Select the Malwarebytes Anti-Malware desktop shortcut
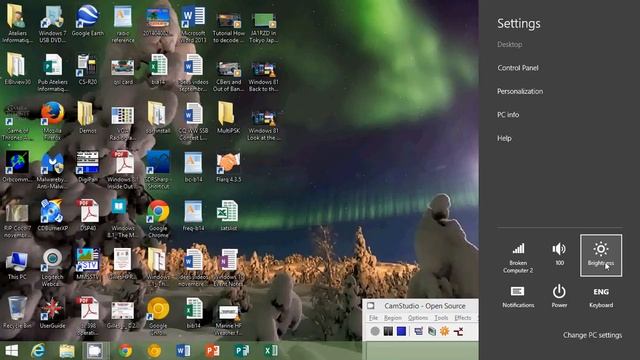Image resolution: width=640 pixels, height=360 pixels. [x=52, y=170]
